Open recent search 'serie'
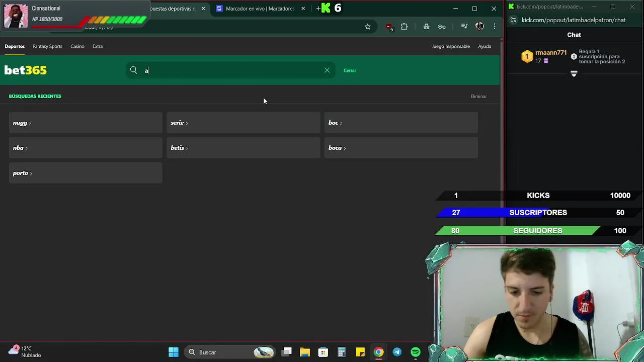 tap(243, 123)
